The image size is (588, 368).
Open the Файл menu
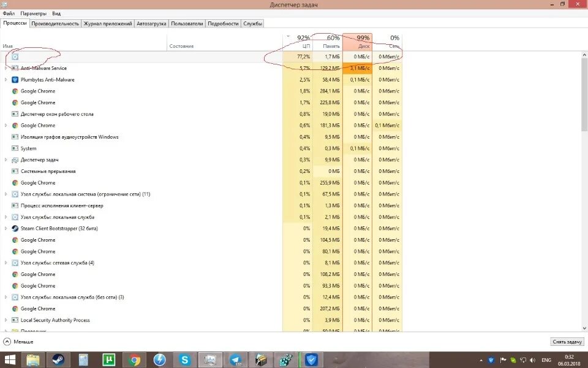point(9,13)
